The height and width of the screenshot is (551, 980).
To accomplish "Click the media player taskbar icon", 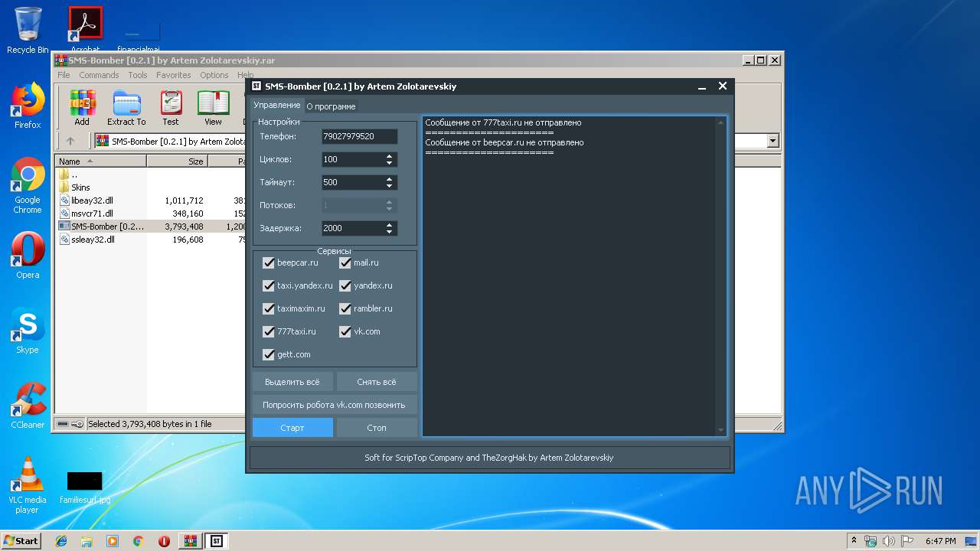I will click(113, 541).
